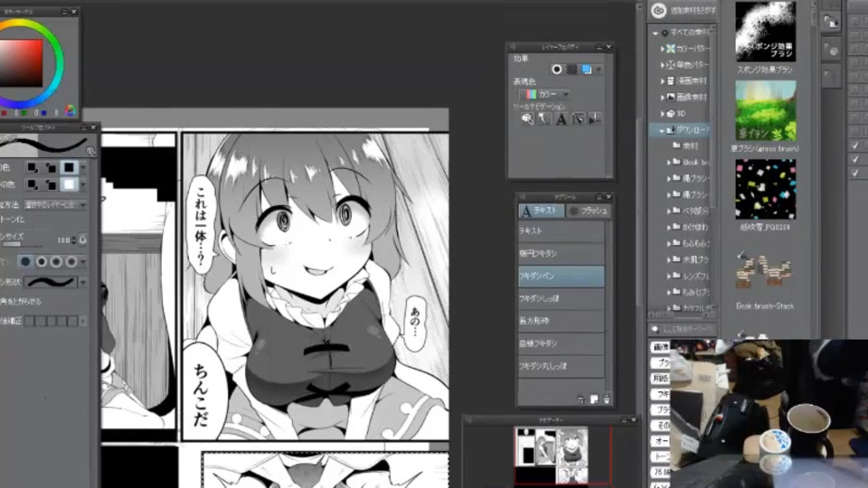Screen dimensions: 868x488
Task: Open the effect dropdown arrow in Layer Property
Action: click(599, 70)
